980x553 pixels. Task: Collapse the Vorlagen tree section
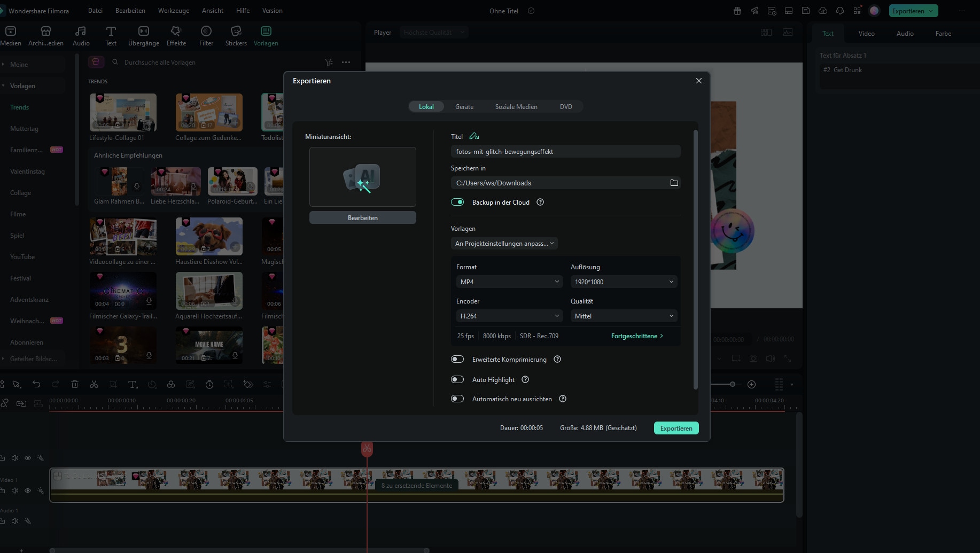pos(3,85)
